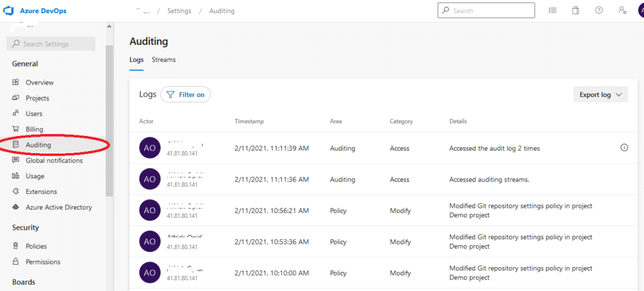Click the Extensions icon in sidebar
The image size is (644, 291).
coord(16,191)
